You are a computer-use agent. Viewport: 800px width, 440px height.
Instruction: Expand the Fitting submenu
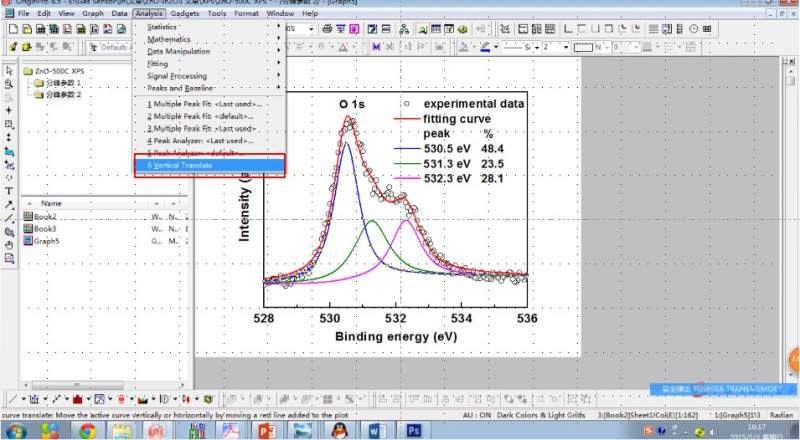[x=210, y=63]
